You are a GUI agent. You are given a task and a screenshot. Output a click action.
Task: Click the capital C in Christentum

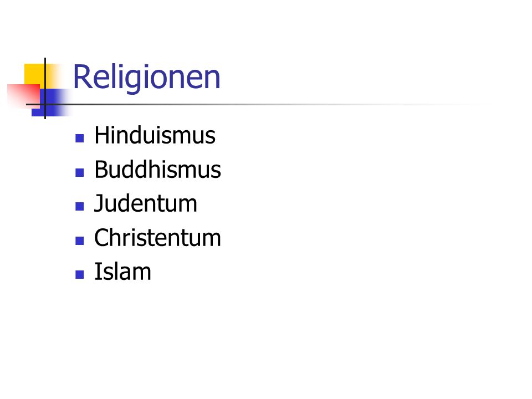(102, 237)
